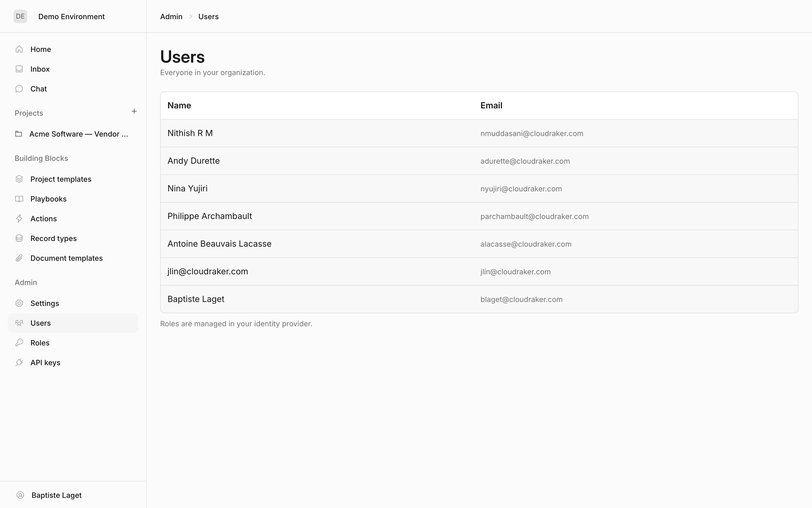Click the Admin section heading in sidebar
This screenshot has height=508, width=812.
[x=26, y=283]
